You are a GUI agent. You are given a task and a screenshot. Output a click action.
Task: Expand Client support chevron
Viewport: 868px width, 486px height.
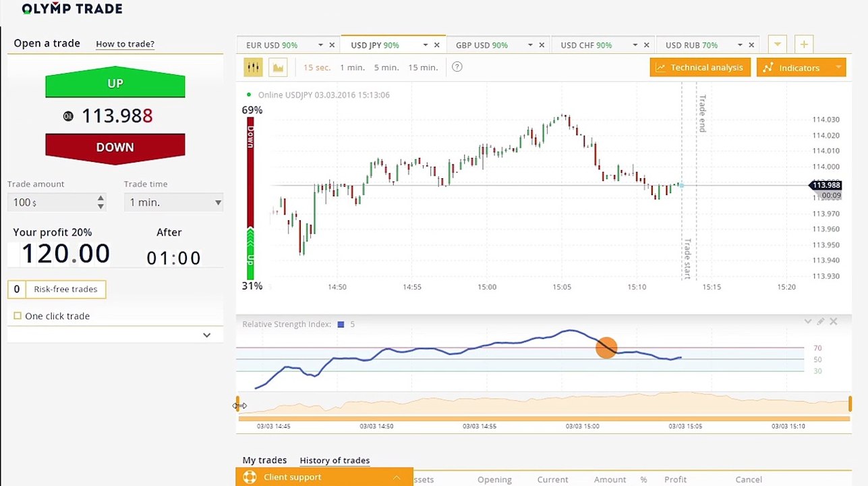pos(397,477)
